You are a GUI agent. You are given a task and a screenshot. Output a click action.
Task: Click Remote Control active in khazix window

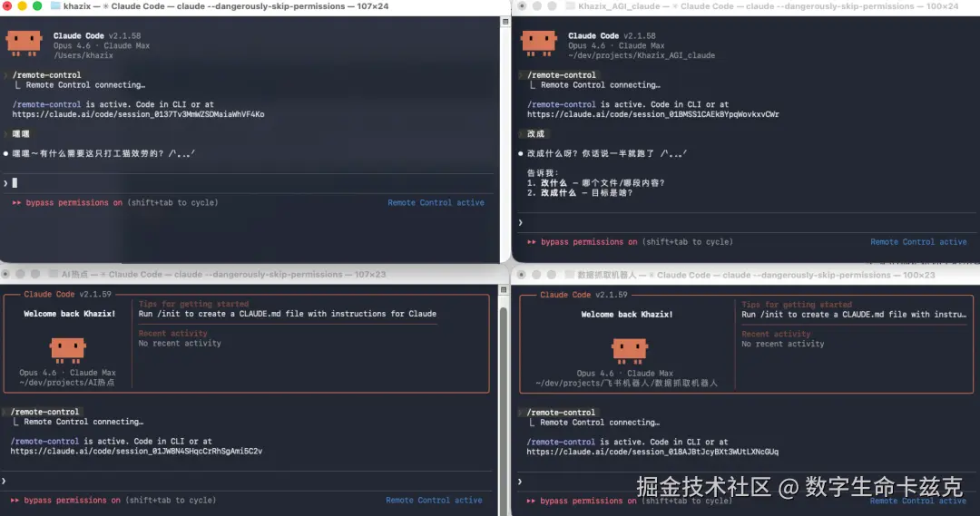[436, 202]
